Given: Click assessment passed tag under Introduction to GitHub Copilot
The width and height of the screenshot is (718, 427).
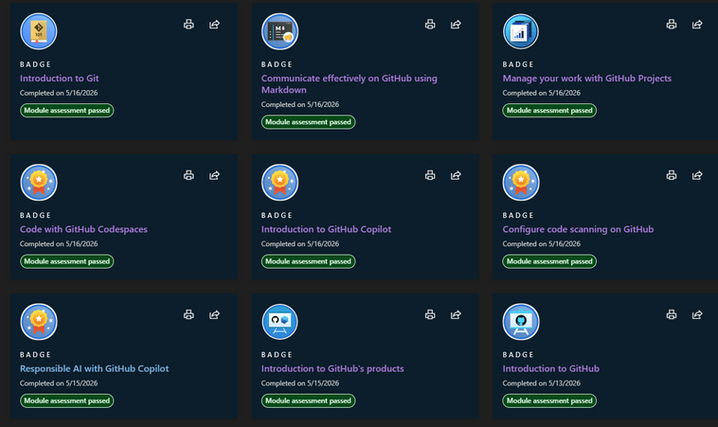Looking at the screenshot, I should [x=308, y=261].
